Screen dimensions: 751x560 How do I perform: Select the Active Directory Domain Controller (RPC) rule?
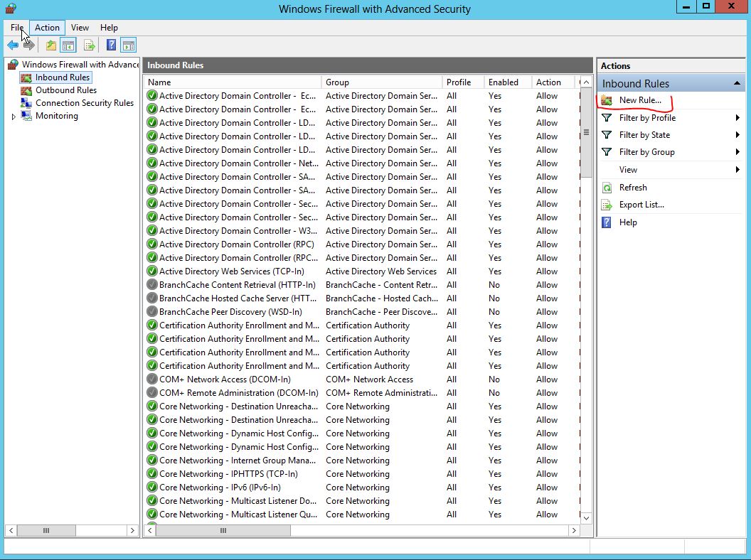[x=237, y=244]
